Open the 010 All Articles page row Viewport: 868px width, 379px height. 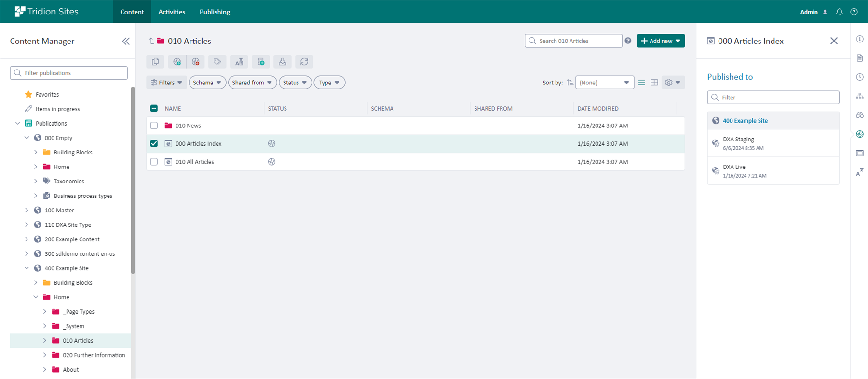pyautogui.click(x=415, y=162)
